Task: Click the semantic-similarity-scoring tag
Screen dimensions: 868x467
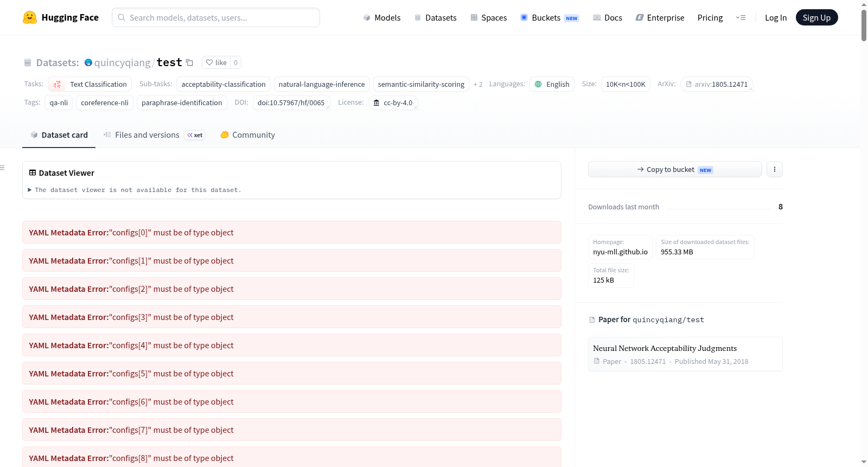Action: [x=421, y=84]
